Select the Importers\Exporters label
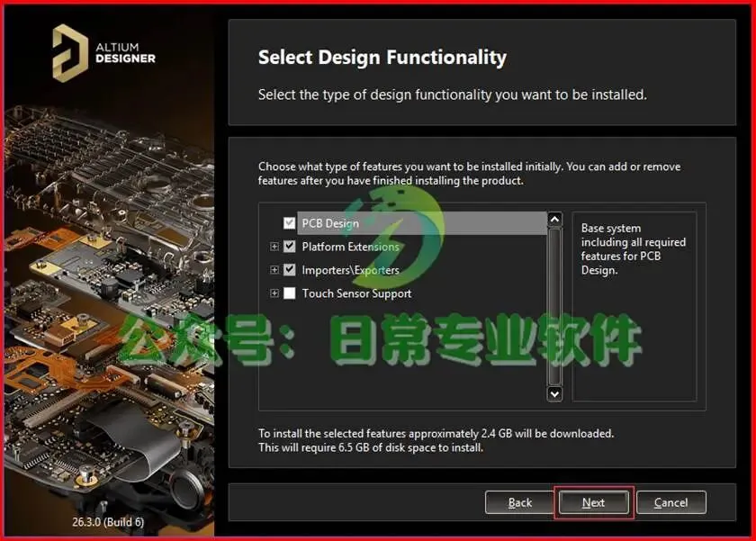Image resolution: width=756 pixels, height=541 pixels. (x=350, y=270)
